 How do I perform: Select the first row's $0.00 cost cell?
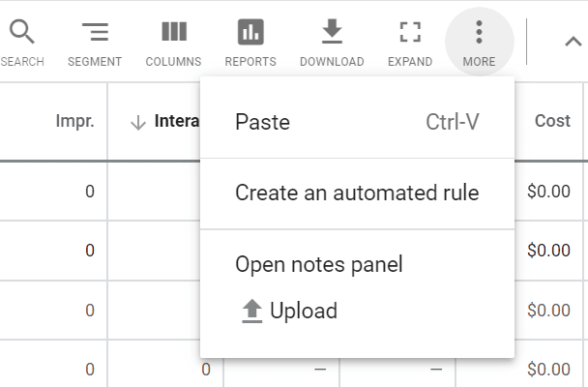point(548,192)
